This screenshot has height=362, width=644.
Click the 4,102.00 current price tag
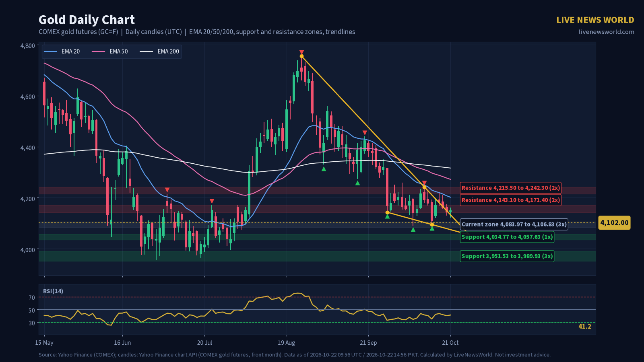(x=614, y=223)
